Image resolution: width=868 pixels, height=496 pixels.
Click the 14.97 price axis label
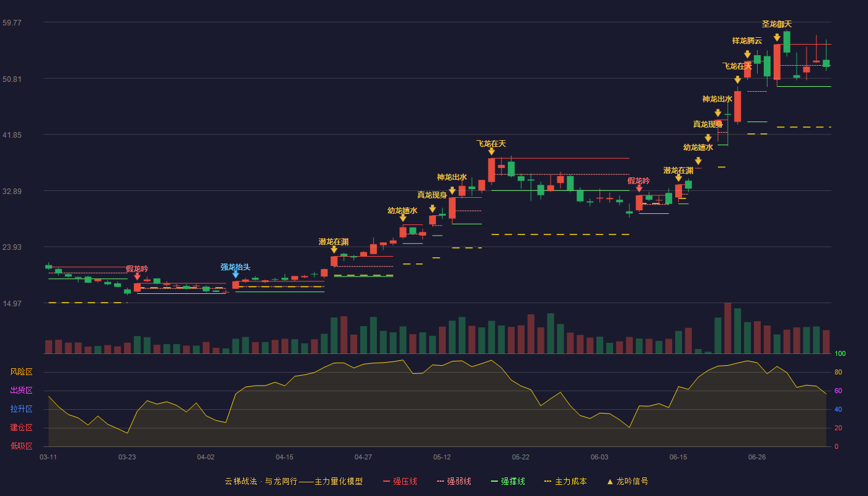(12, 303)
